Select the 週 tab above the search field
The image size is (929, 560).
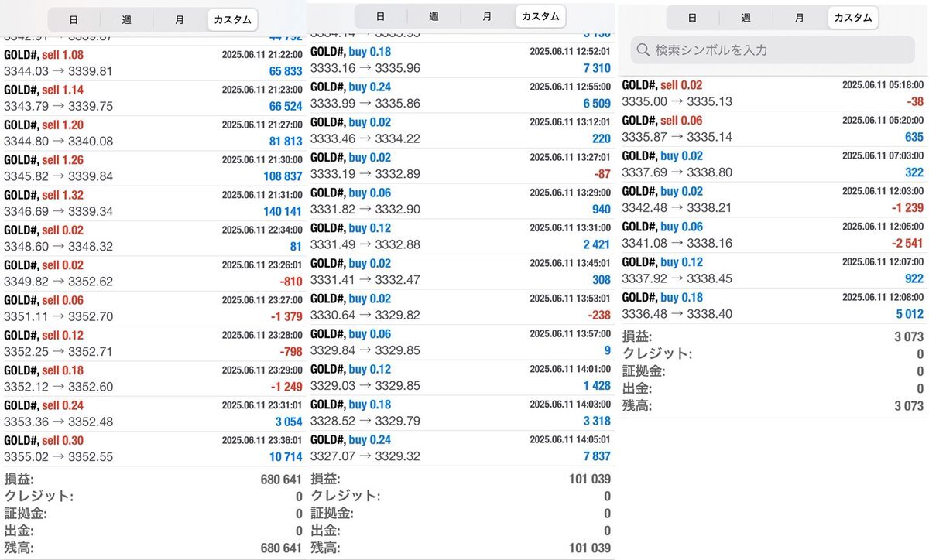point(746,18)
